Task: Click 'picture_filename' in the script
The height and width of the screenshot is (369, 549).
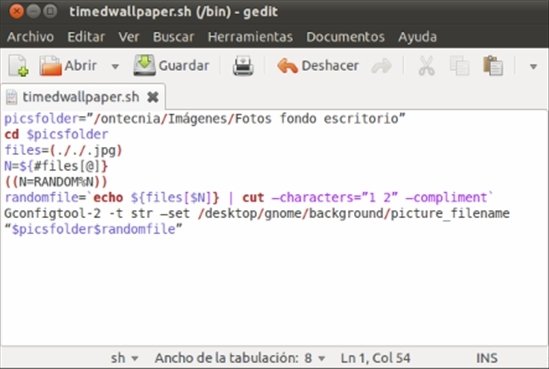Action: pyautogui.click(x=450, y=214)
